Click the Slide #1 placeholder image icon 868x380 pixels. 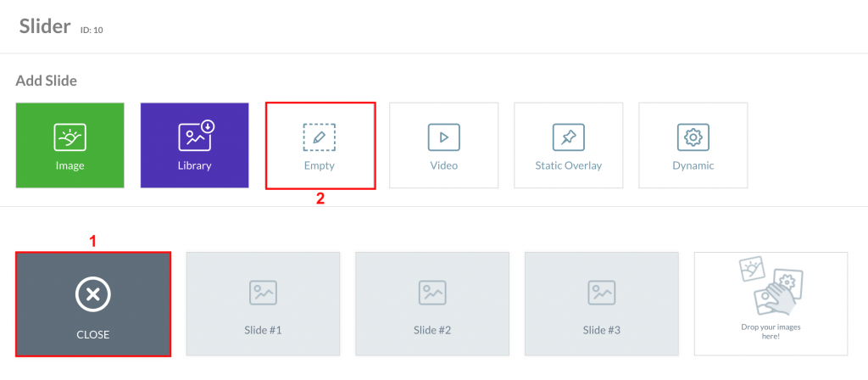click(263, 293)
